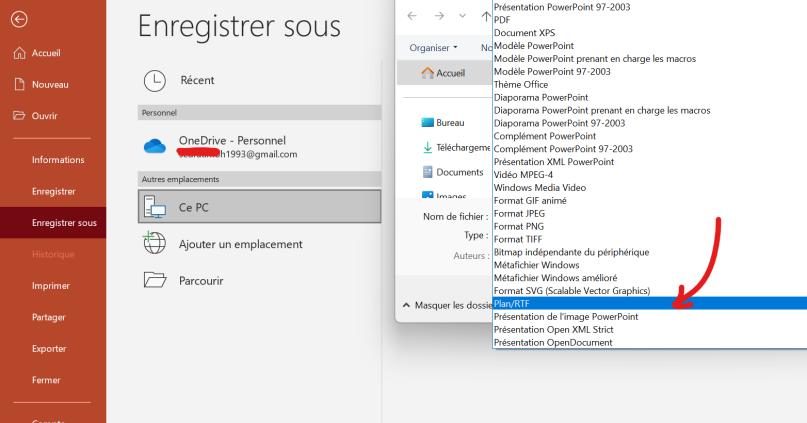Select Complément PowerPoint 97-2003
This screenshot has width=807, height=423.
click(563, 149)
